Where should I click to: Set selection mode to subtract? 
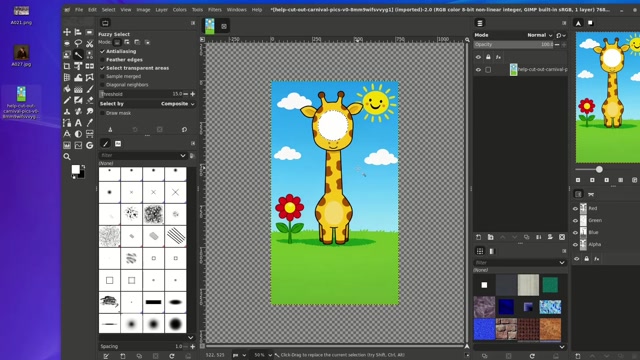coord(137,42)
